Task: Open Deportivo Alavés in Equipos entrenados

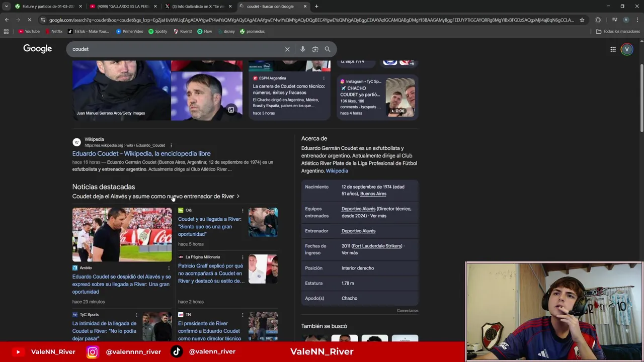Action: click(x=358, y=209)
